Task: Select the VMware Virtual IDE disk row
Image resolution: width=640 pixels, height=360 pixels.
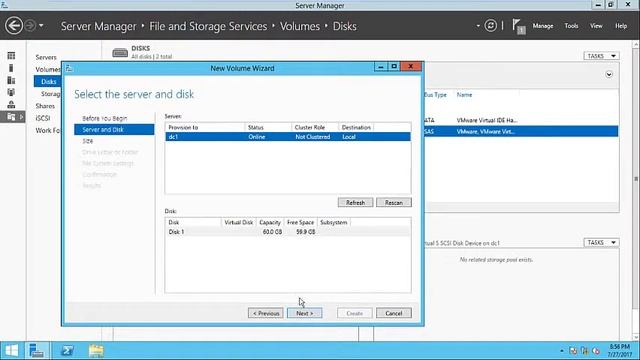Action: click(521, 120)
